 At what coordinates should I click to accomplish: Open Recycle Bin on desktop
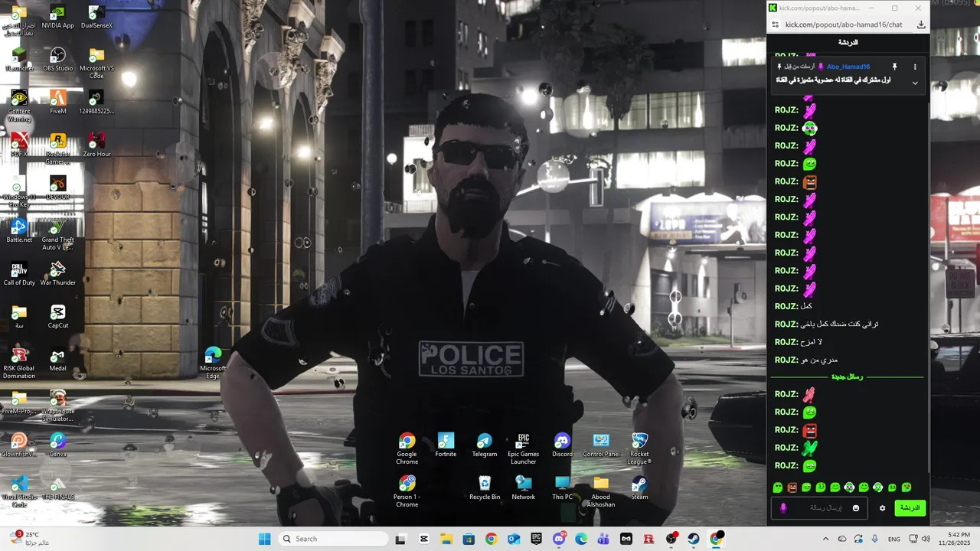point(485,488)
